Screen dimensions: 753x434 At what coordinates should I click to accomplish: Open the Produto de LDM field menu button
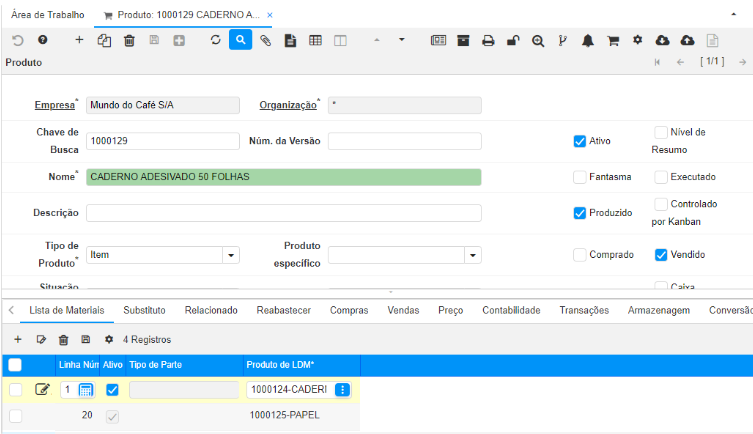coord(342,390)
